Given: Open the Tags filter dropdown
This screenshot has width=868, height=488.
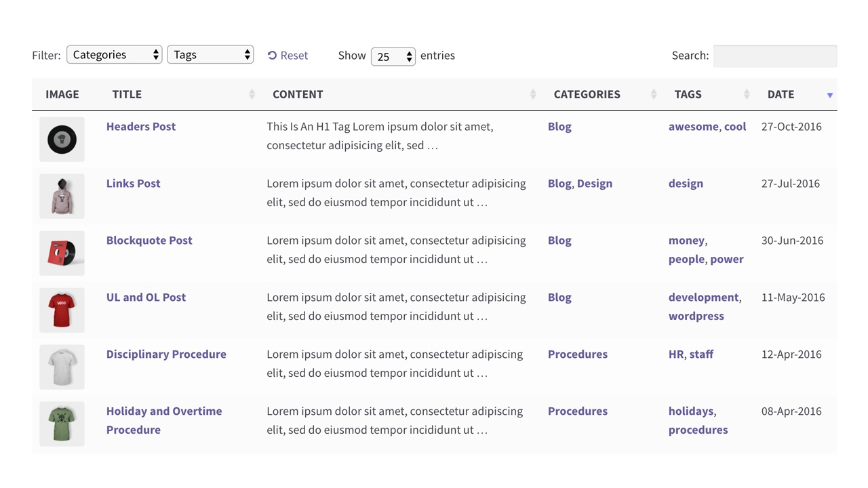Looking at the screenshot, I should coord(210,55).
